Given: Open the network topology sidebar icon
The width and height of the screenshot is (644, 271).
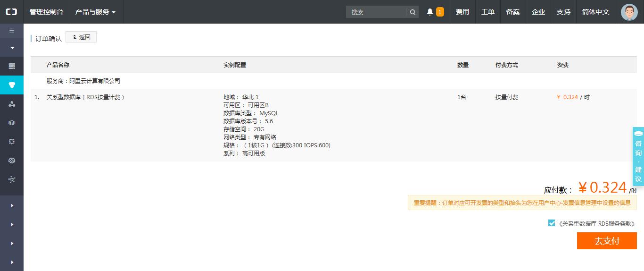Looking at the screenshot, I should 12,179.
